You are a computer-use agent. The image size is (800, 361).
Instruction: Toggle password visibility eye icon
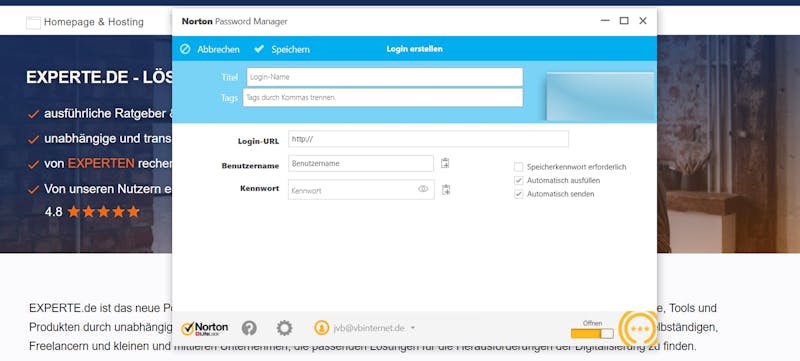pos(423,189)
